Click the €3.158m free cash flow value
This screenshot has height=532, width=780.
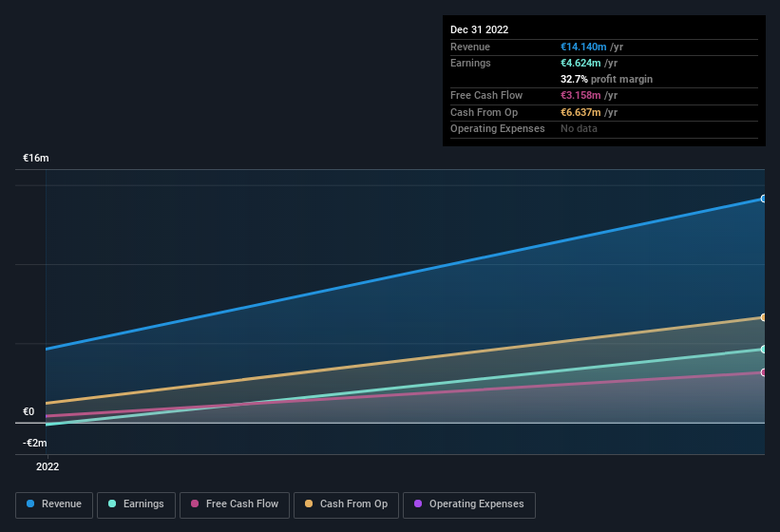pos(580,95)
